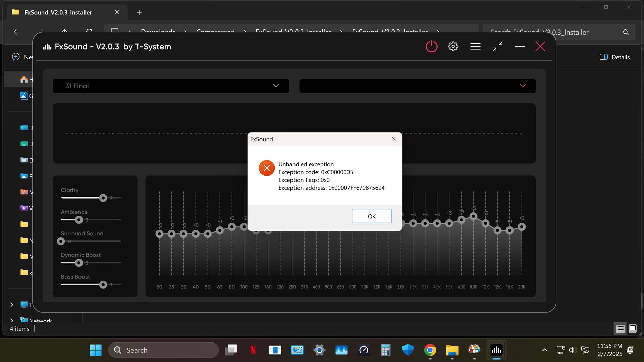644x362 pixels.
Task: Switch Explorer to large thumbnails view
Action: [x=633, y=328]
